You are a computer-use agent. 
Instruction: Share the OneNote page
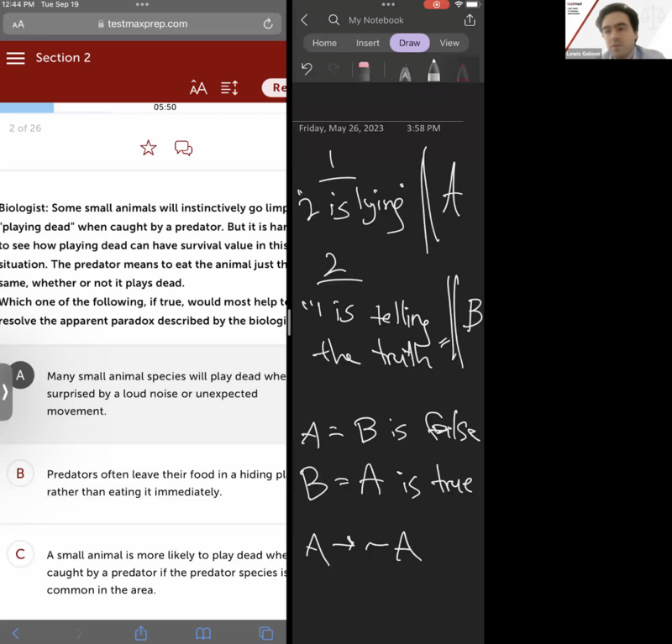click(470, 20)
